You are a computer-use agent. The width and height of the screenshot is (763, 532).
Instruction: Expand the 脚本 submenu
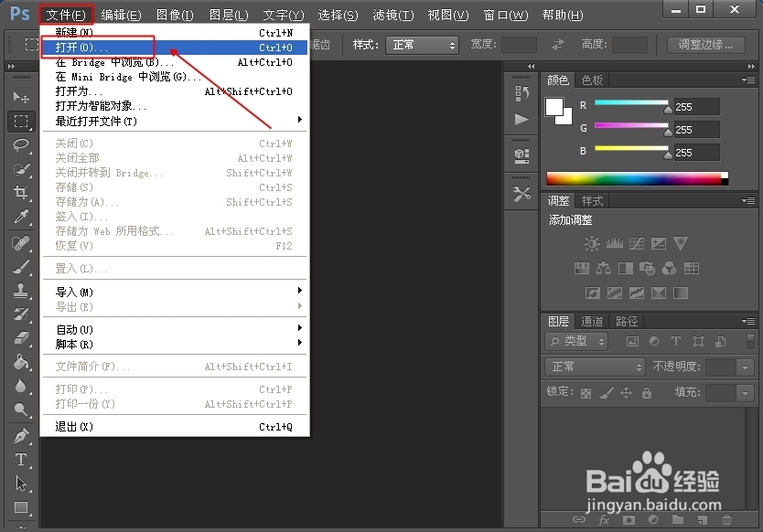click(x=174, y=344)
